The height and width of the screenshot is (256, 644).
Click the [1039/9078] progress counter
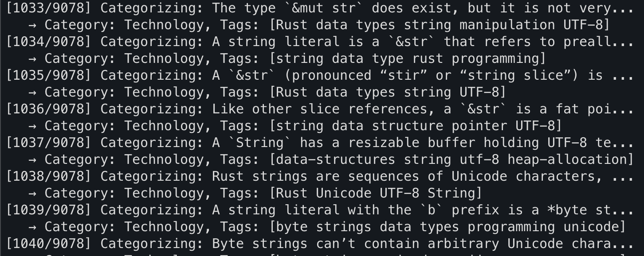[48, 210]
